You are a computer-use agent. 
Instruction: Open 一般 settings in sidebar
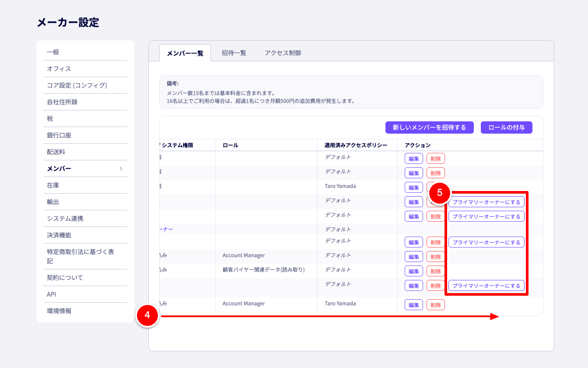coord(53,52)
